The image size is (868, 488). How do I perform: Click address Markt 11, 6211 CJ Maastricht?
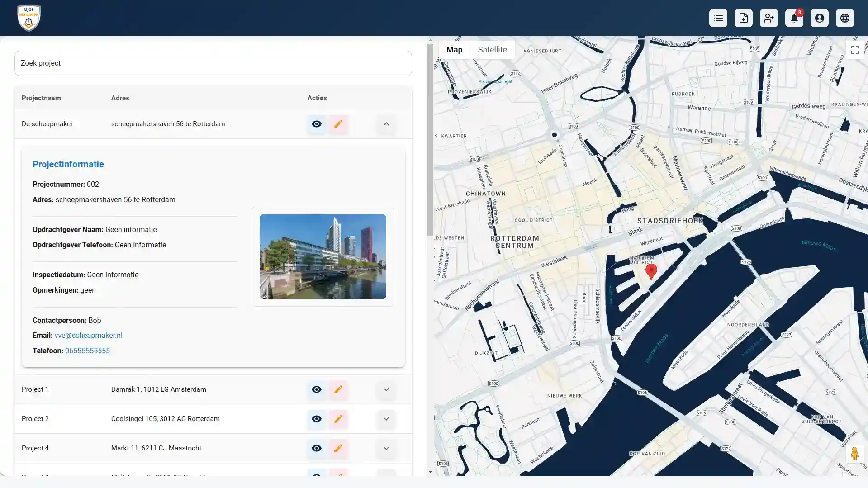tap(156, 448)
